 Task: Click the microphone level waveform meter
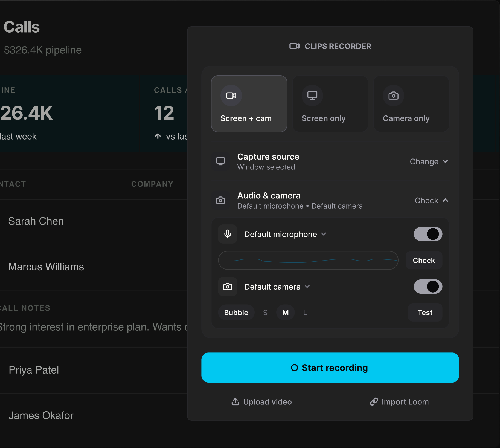(308, 260)
